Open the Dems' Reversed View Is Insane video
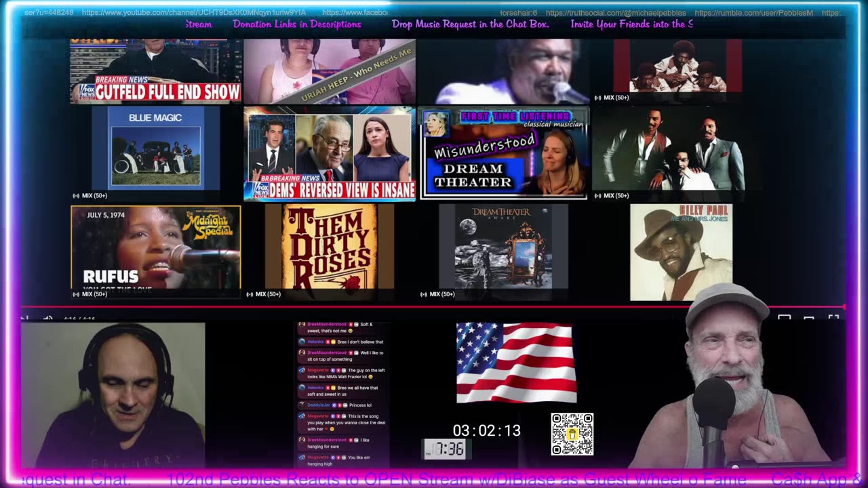Screen dimensions: 868x488 pos(330,154)
